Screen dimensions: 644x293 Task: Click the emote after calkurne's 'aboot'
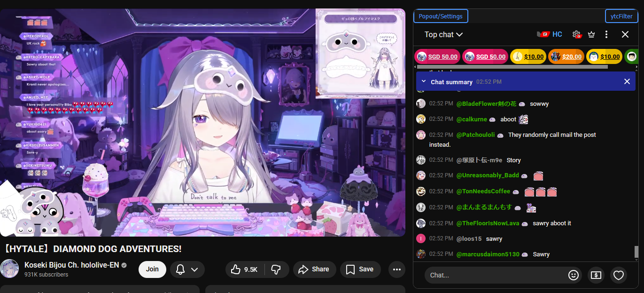tap(523, 119)
